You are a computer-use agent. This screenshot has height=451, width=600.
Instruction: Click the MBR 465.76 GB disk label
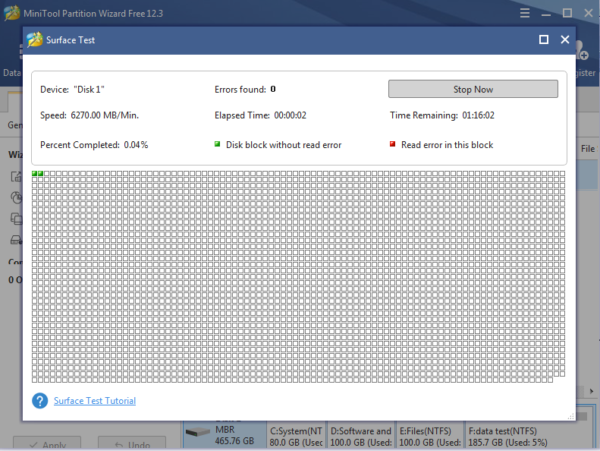click(234, 435)
